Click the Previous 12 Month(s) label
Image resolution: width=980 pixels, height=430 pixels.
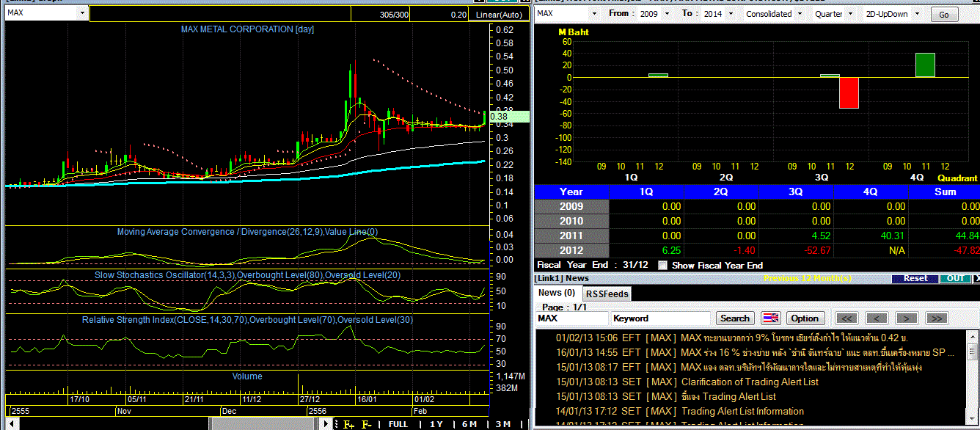coord(808,279)
